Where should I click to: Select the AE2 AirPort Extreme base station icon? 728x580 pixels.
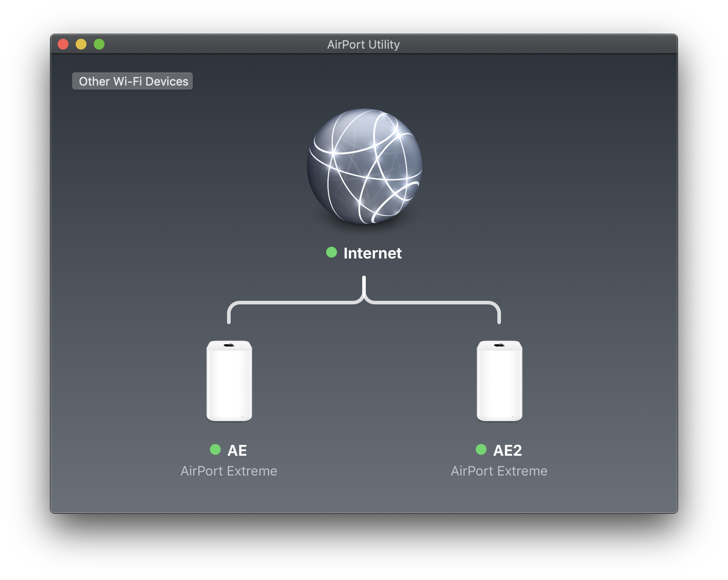click(500, 381)
